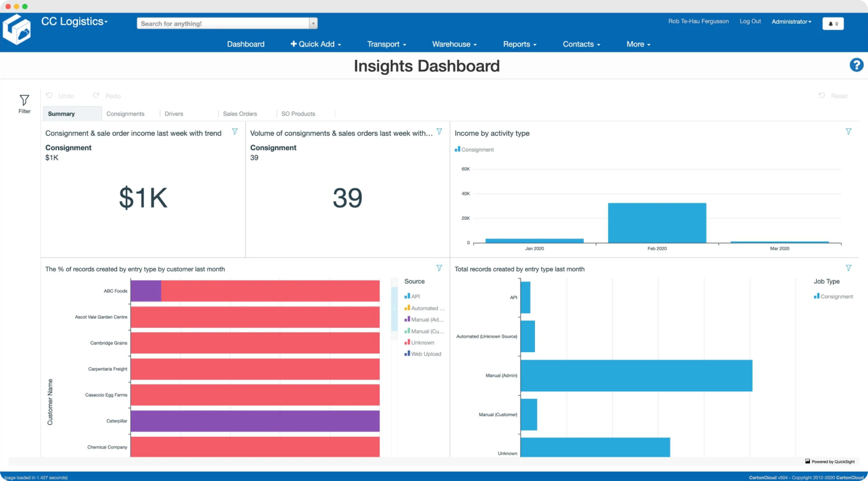Open the help question mark icon
The image size is (868, 481).
click(856, 65)
